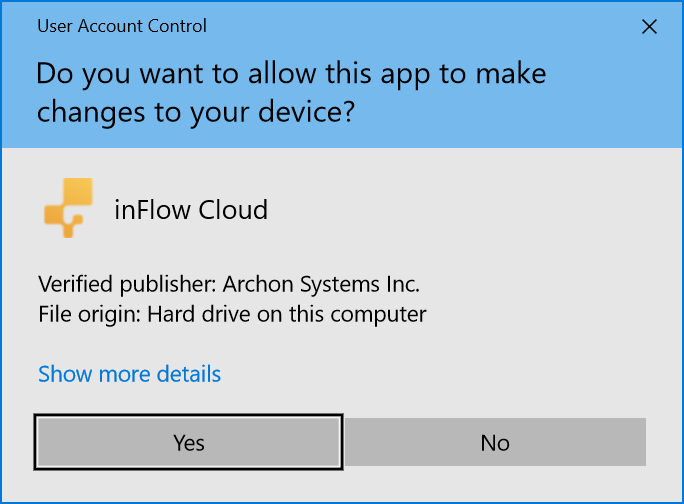Click the No button
Screen dimensions: 684x504
point(495,442)
